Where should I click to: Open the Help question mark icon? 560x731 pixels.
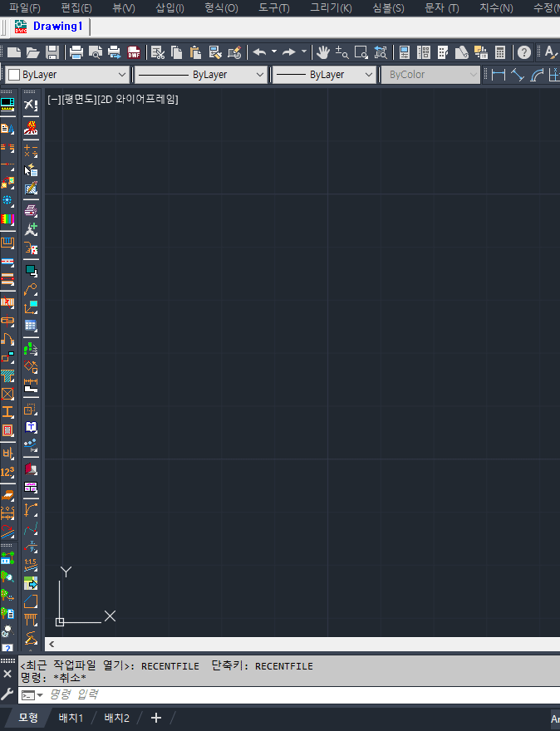point(524,52)
